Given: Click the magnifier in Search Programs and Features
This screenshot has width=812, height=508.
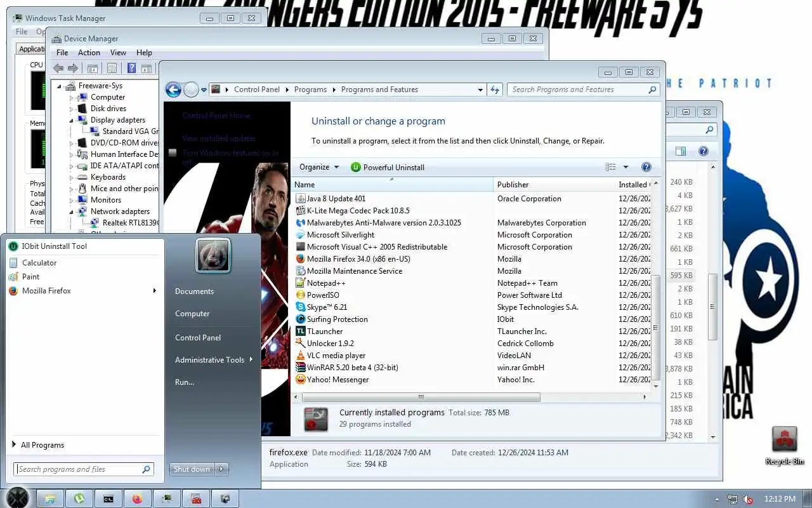Looking at the screenshot, I should [652, 90].
